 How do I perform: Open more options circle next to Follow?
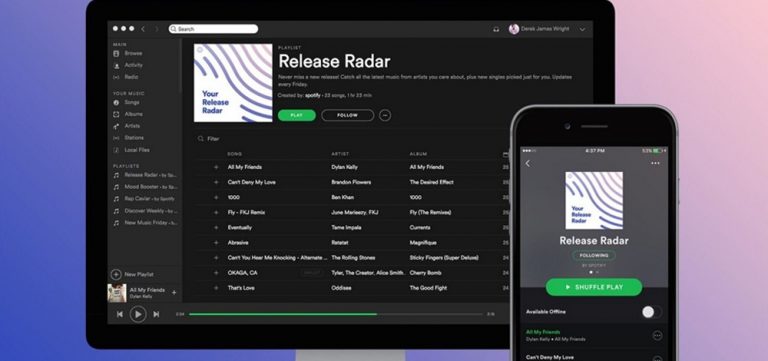385,116
